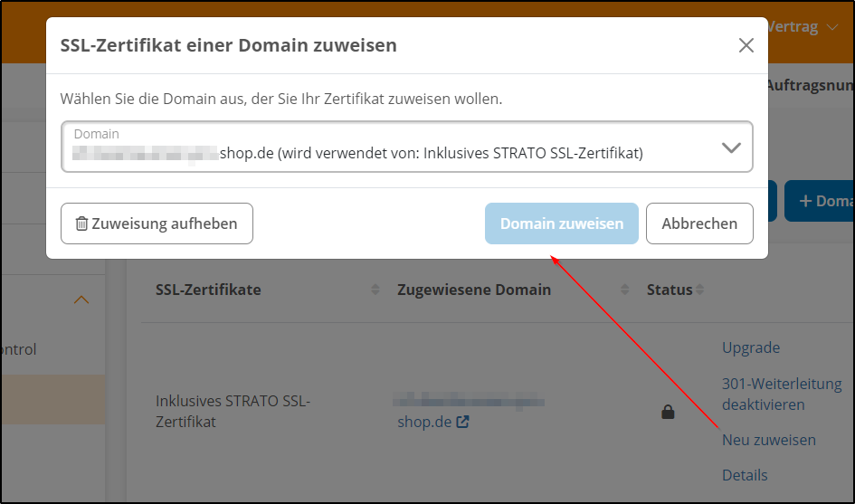Collapse sidebar section with orange chevron
The width and height of the screenshot is (855, 504).
click(81, 300)
